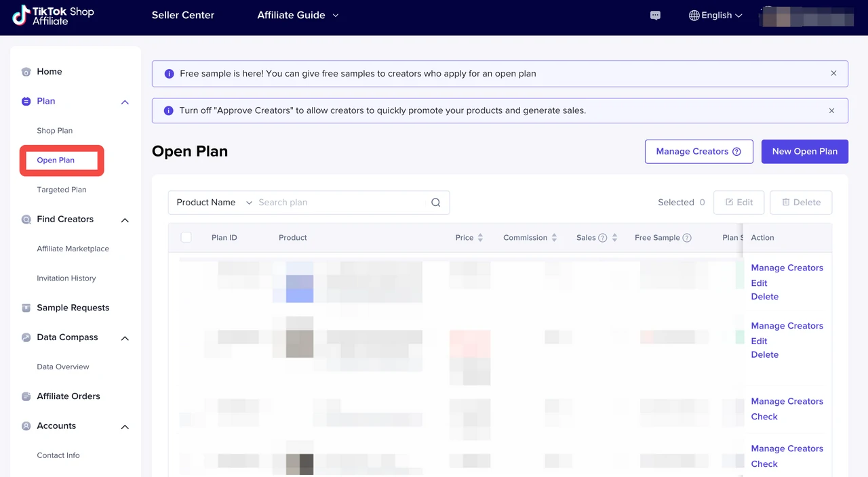The width and height of the screenshot is (868, 477).
Task: Click the Free Sample help icon
Action: point(687,238)
